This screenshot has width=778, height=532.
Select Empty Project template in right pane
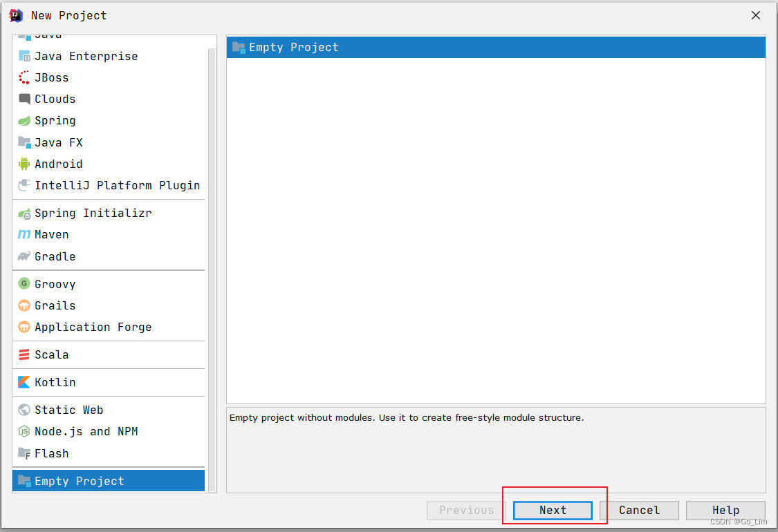coord(496,47)
